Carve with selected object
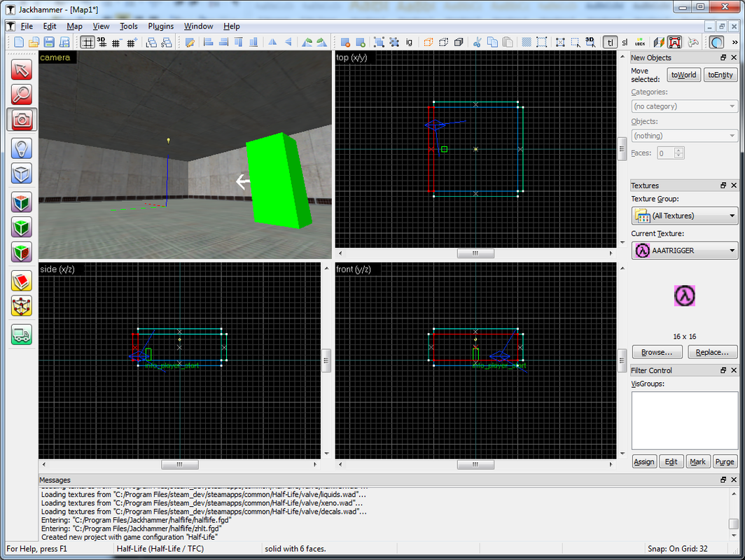The height and width of the screenshot is (560, 745). click(x=345, y=42)
